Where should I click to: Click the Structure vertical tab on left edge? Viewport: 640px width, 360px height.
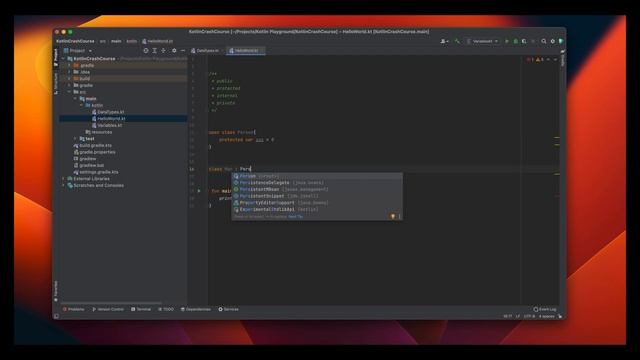(56, 84)
